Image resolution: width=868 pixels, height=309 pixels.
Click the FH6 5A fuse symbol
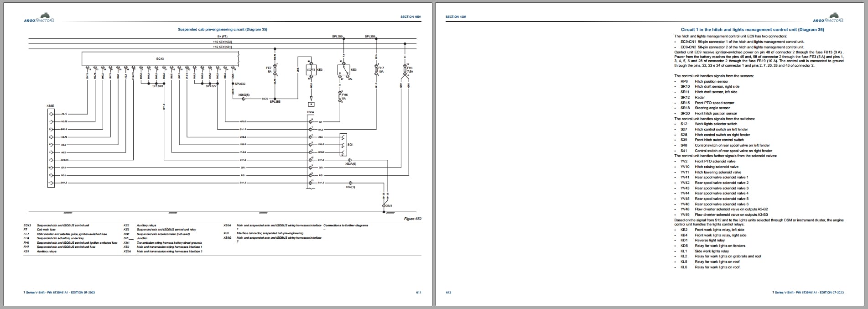coord(340,96)
